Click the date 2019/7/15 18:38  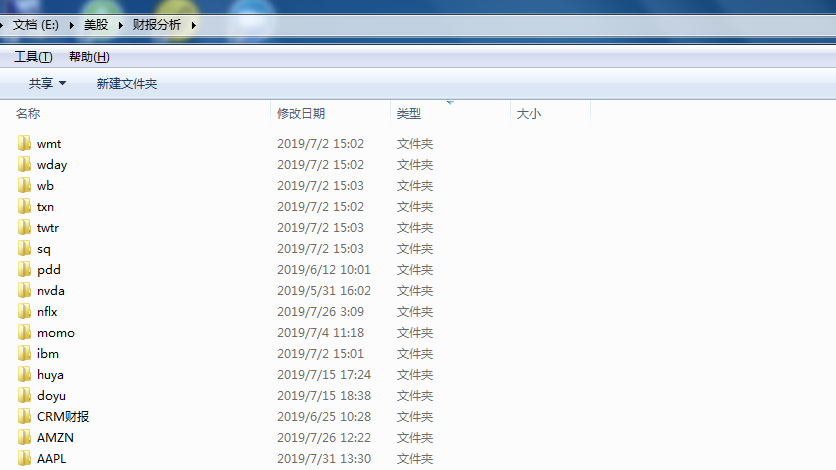[324, 395]
